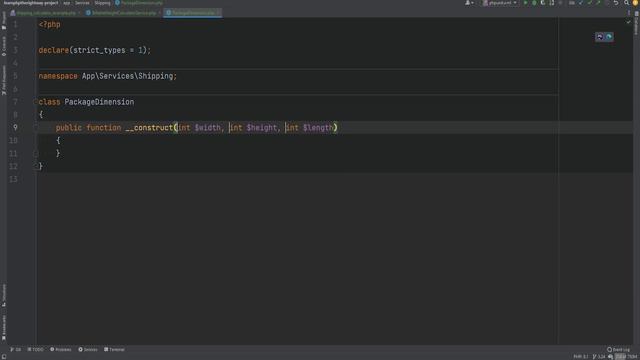This screenshot has width=640, height=360.
Task: Switch to the first shipping calculator editor tab
Action: [45, 13]
